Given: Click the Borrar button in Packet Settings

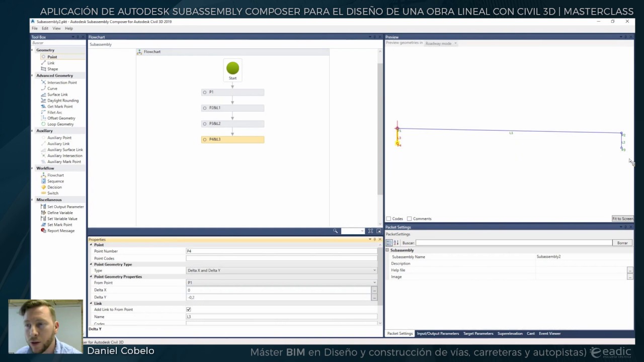Looking at the screenshot, I should (622, 243).
